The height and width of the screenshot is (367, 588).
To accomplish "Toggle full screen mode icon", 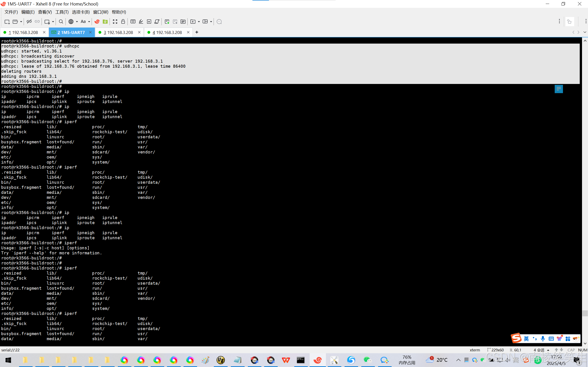I will click(115, 22).
